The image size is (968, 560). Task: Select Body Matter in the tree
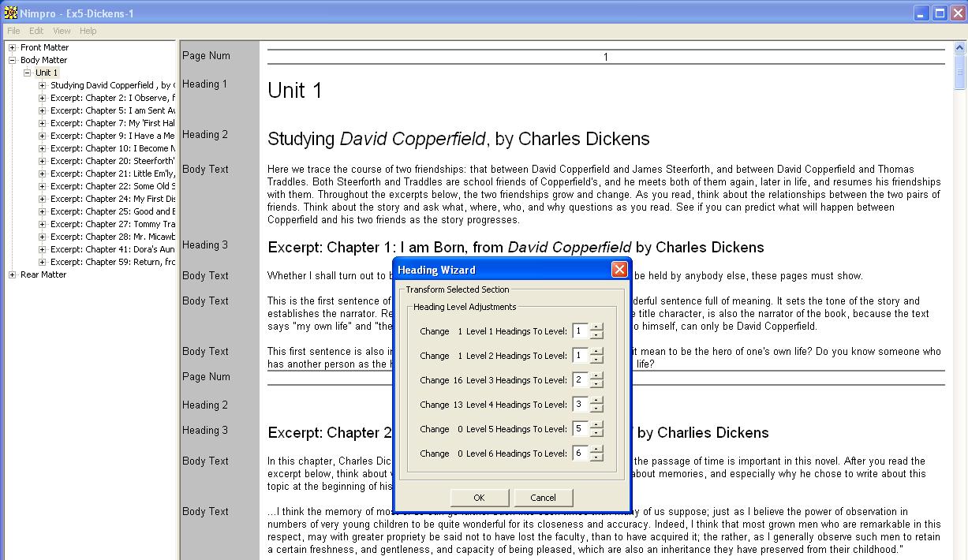43,60
